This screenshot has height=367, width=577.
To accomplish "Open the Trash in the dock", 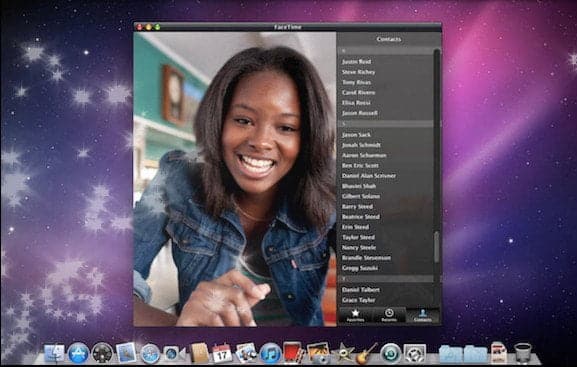I will click(x=523, y=353).
